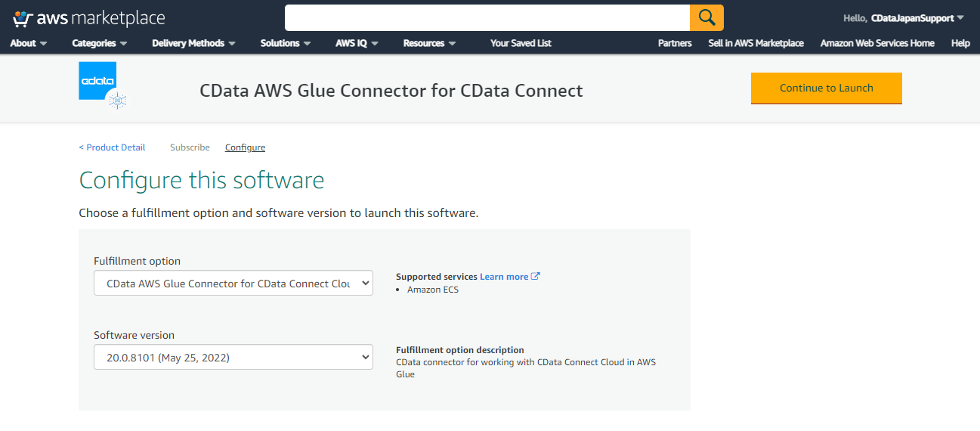Open the Help link in the header
The width and height of the screenshot is (980, 431).
click(x=960, y=43)
